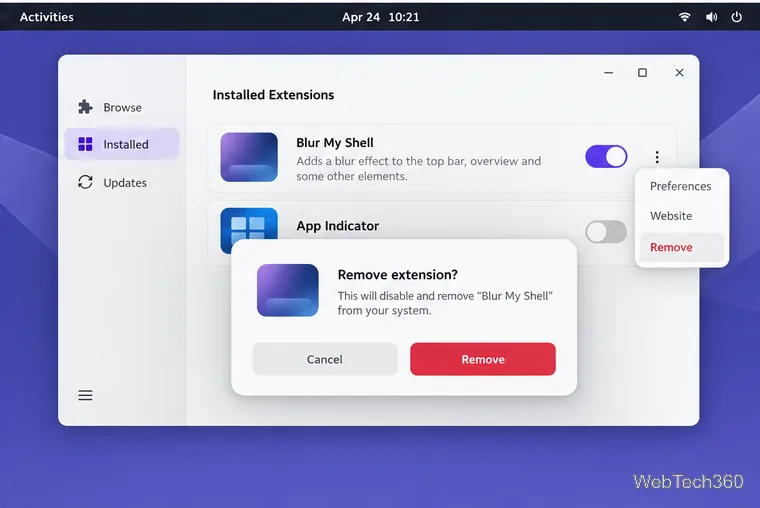Click the Updates label in sidebar

click(125, 183)
